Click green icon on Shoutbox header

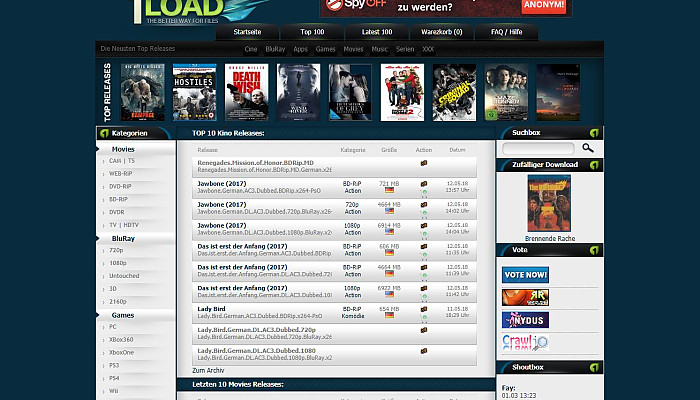[x=594, y=367]
